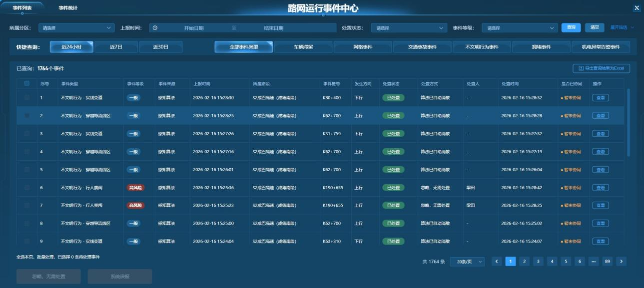Image resolution: width=644 pixels, height=288 pixels.
Task: Close the event center panel with X
Action: (x=637, y=8)
